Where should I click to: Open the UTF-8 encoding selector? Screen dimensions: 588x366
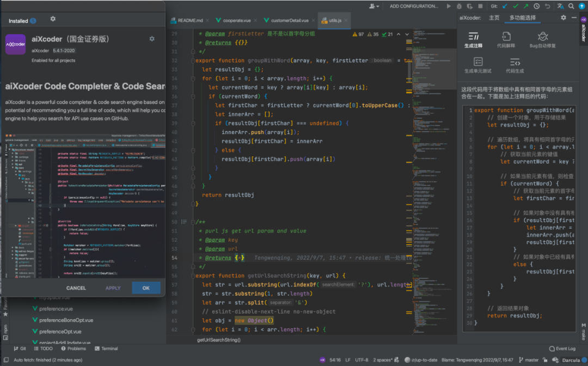point(362,360)
